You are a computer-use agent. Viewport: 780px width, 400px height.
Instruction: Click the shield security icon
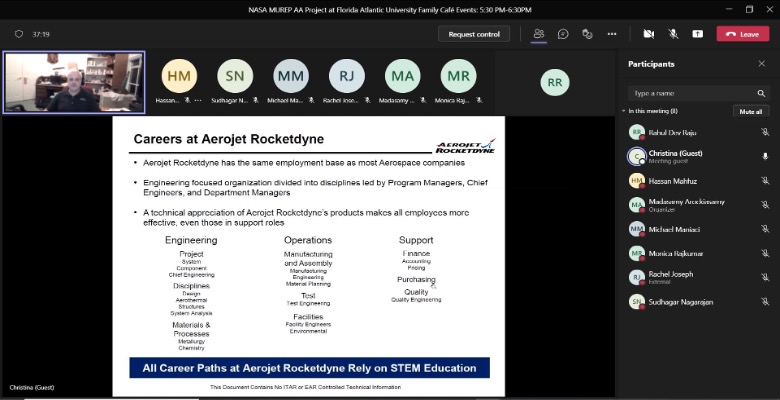tap(18, 33)
